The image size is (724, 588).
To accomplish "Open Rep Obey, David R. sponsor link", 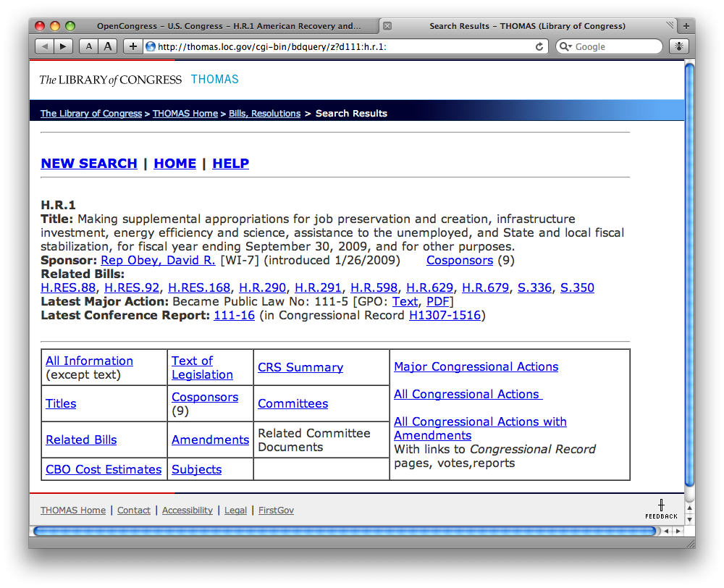I will click(x=158, y=260).
